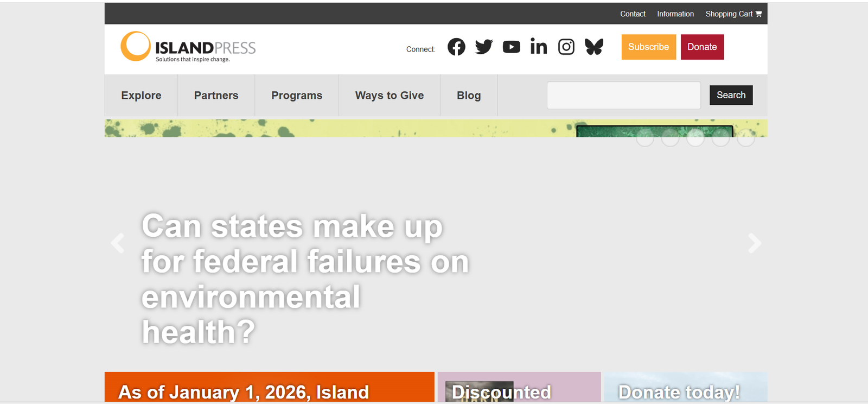868x404 pixels.
Task: Click the black Search button
Action: (731, 95)
